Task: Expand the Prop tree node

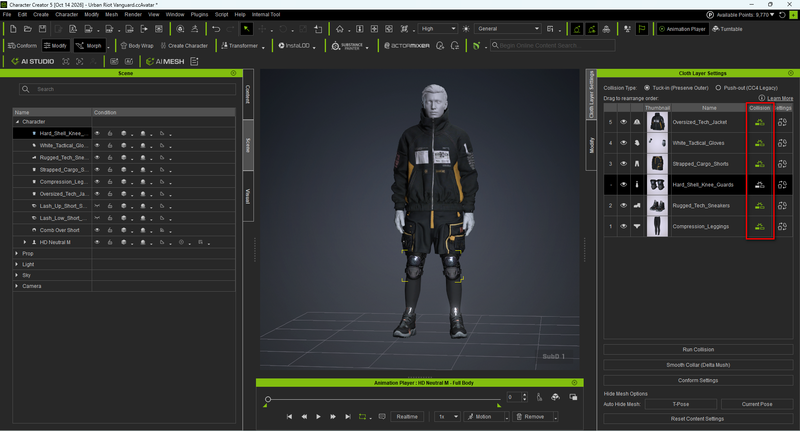Action: click(17, 253)
